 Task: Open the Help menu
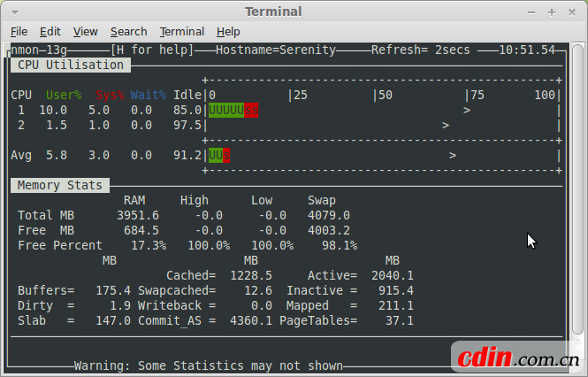(228, 32)
